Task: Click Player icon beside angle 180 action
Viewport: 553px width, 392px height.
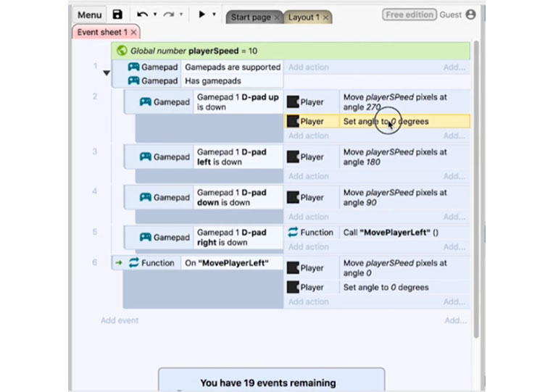Action: point(293,157)
